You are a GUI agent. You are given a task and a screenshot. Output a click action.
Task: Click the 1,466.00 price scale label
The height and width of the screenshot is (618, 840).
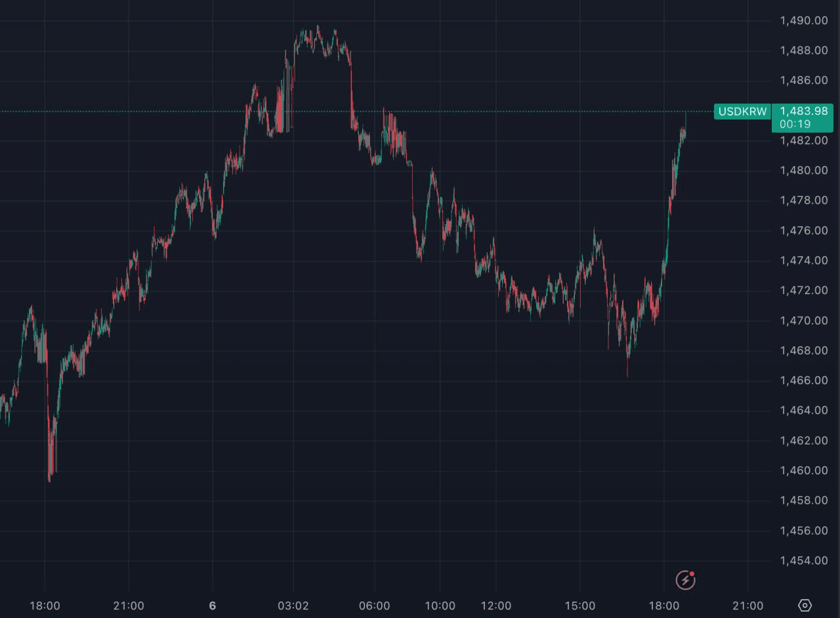[x=803, y=380]
